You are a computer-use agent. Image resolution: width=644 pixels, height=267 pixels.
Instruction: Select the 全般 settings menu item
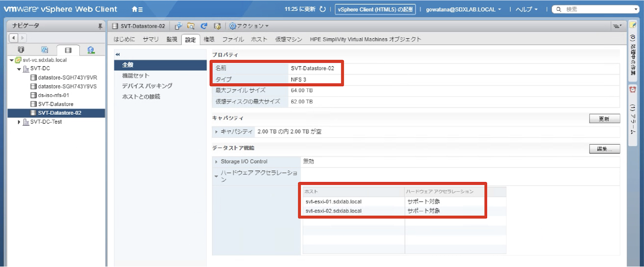pyautogui.click(x=160, y=65)
